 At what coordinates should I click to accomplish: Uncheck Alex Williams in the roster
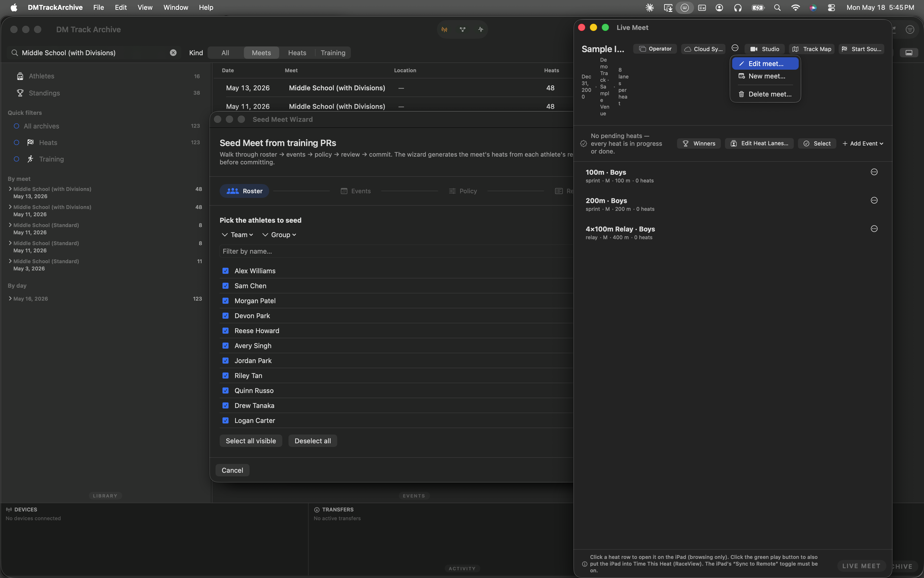(x=225, y=271)
